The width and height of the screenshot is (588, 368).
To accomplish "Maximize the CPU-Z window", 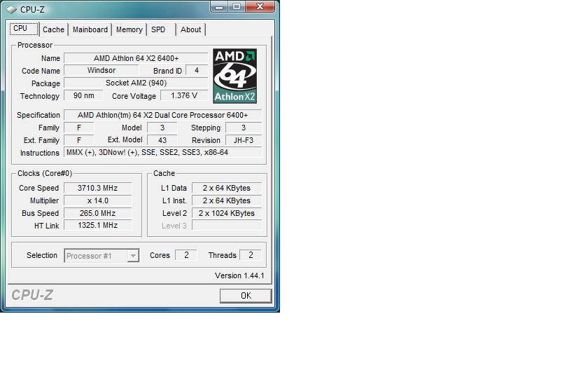I will (x=237, y=6).
